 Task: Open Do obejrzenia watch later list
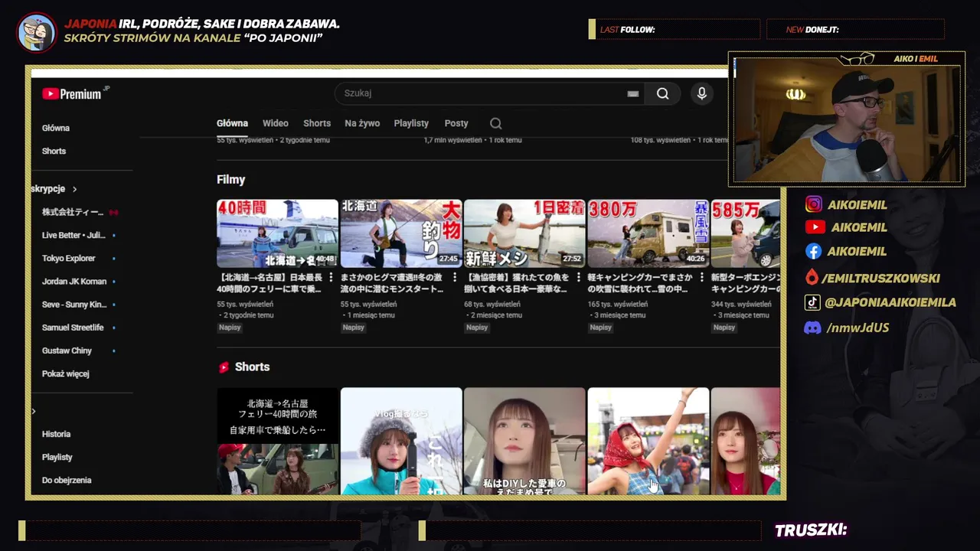pos(67,480)
